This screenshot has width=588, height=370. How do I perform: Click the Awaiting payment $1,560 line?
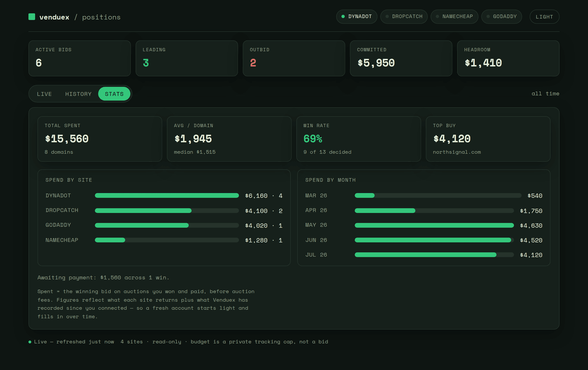(104, 277)
